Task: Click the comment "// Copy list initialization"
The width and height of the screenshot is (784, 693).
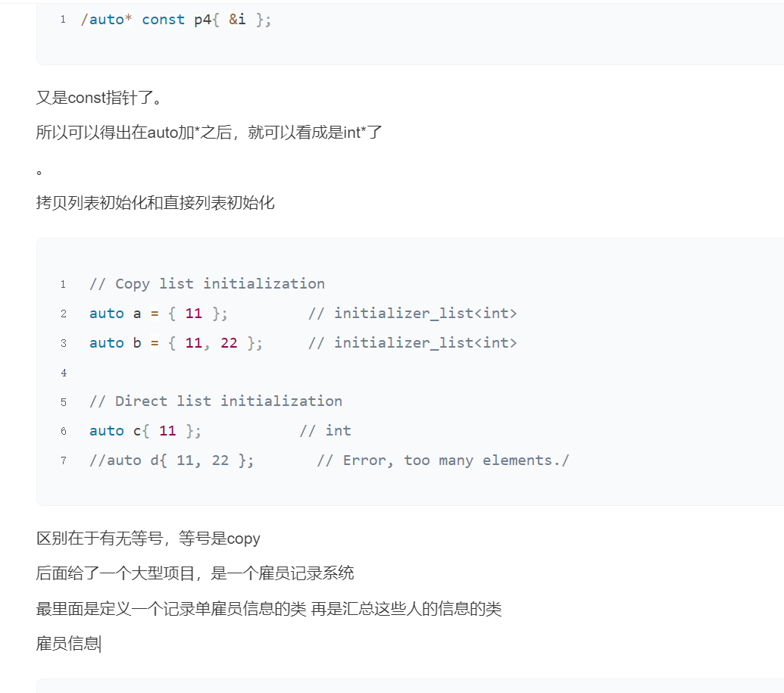Action: [207, 284]
